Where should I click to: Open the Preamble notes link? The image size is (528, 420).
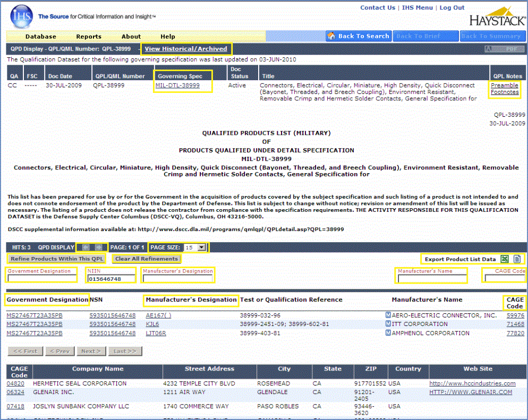coord(505,85)
